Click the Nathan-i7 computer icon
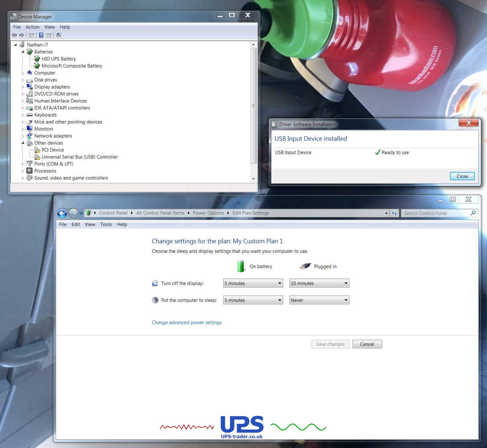Viewport: 487px width, 448px height. point(22,45)
